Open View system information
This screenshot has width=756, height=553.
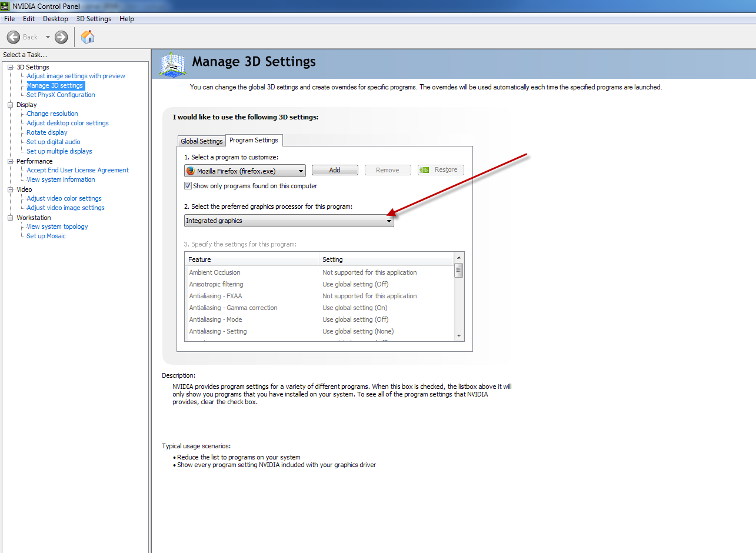coord(61,179)
